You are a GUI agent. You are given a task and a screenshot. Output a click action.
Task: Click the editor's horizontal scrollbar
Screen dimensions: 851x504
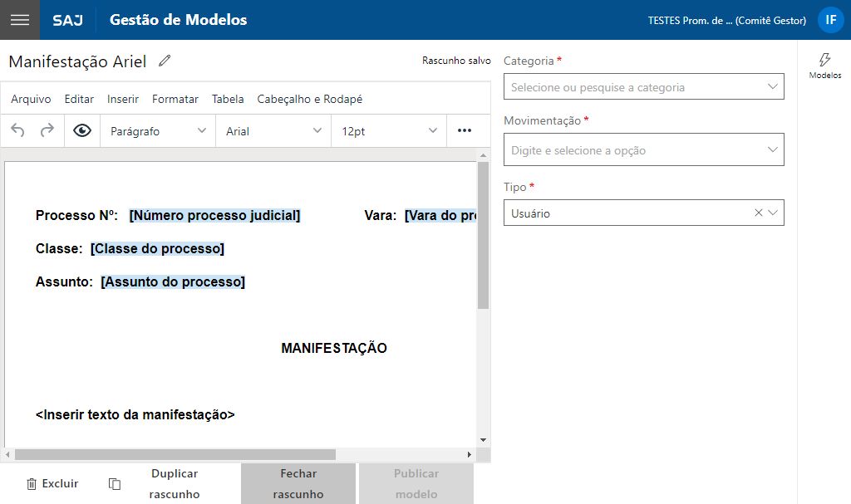[175, 454]
